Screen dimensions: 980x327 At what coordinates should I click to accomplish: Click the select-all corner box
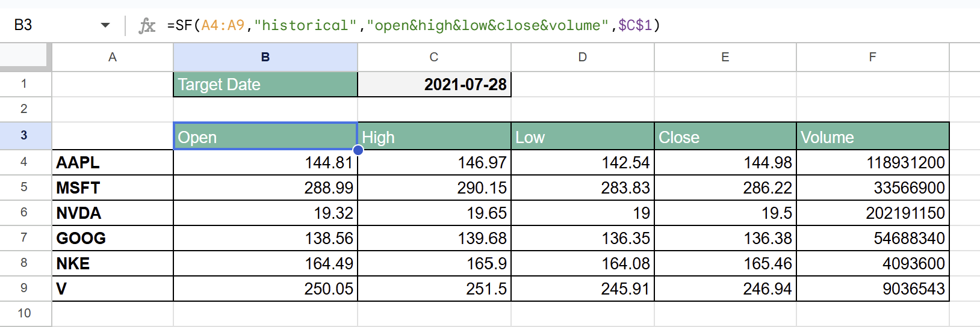pos(24,56)
